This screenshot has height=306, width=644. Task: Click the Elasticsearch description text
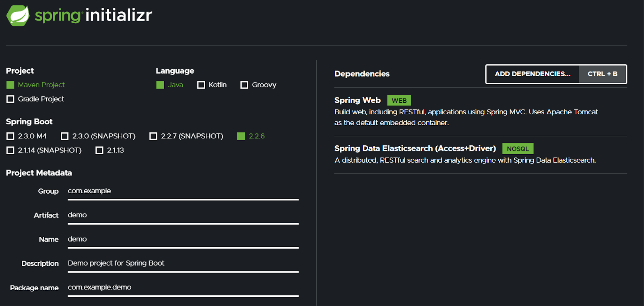[x=465, y=160]
